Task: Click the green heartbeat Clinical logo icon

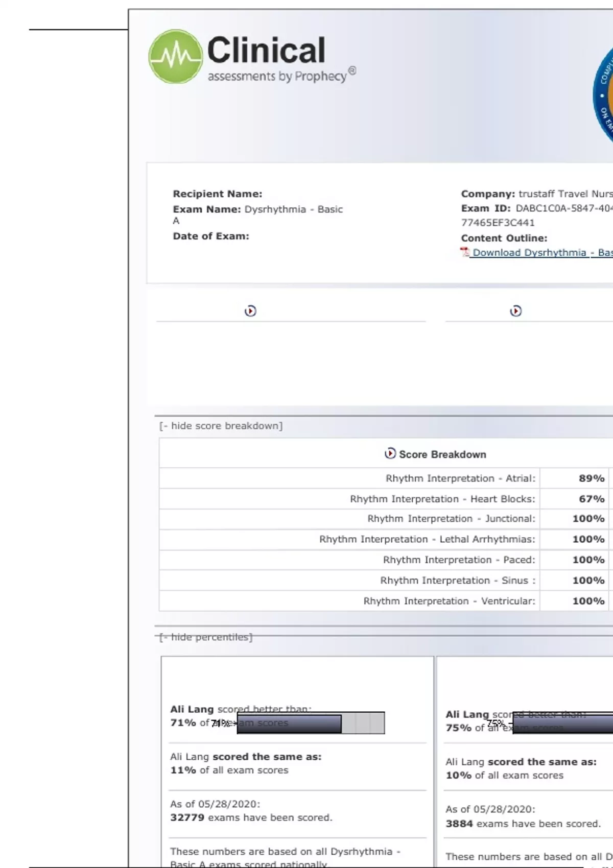Action: pos(175,57)
